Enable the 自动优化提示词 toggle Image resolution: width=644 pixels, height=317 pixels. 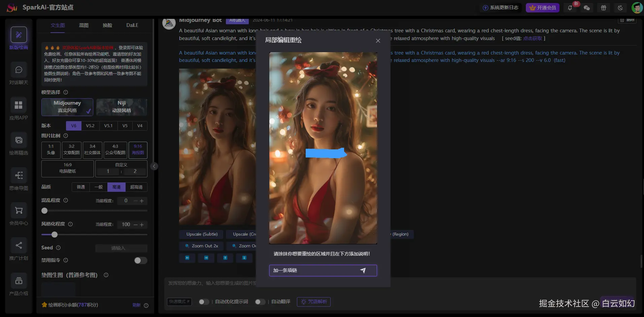point(204,302)
